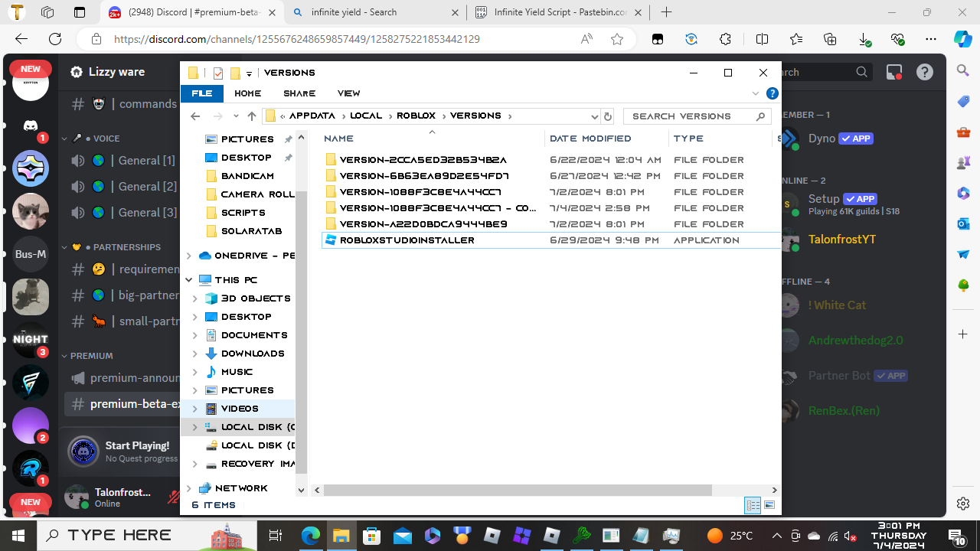
Task: Toggle Discord microphone mute button
Action: click(174, 497)
